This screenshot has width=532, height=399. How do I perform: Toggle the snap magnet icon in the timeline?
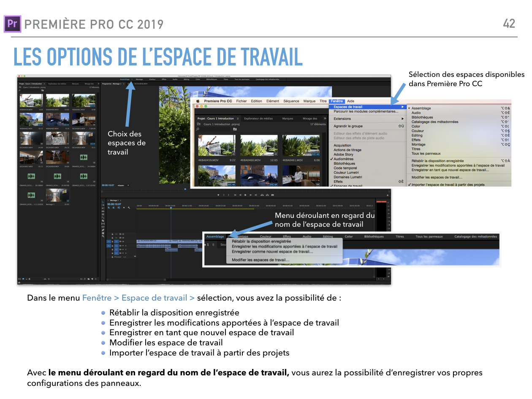(x=109, y=208)
